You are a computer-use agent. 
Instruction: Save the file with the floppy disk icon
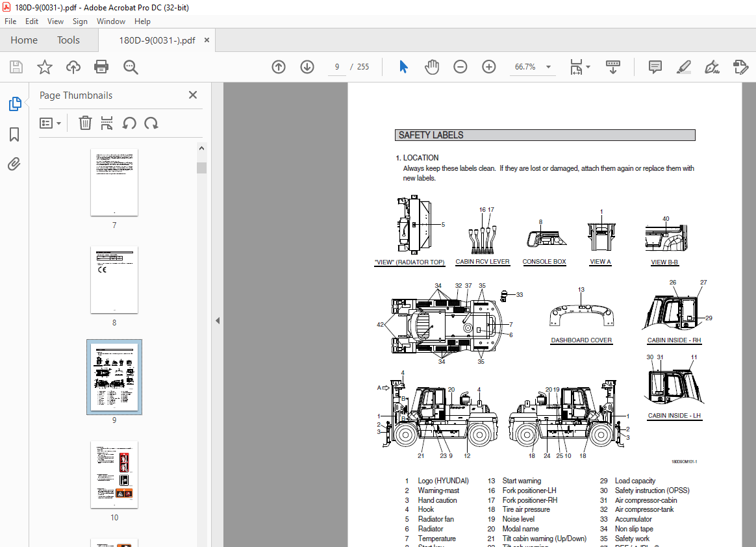16,67
